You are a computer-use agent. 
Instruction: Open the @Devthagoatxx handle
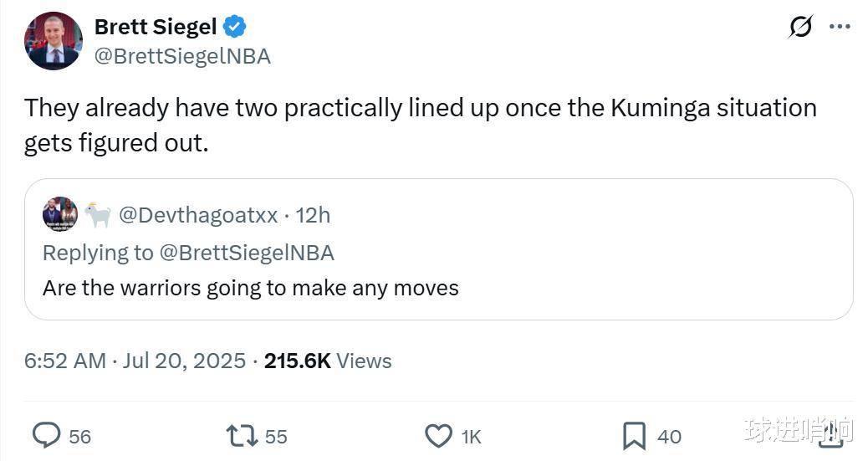198,215
